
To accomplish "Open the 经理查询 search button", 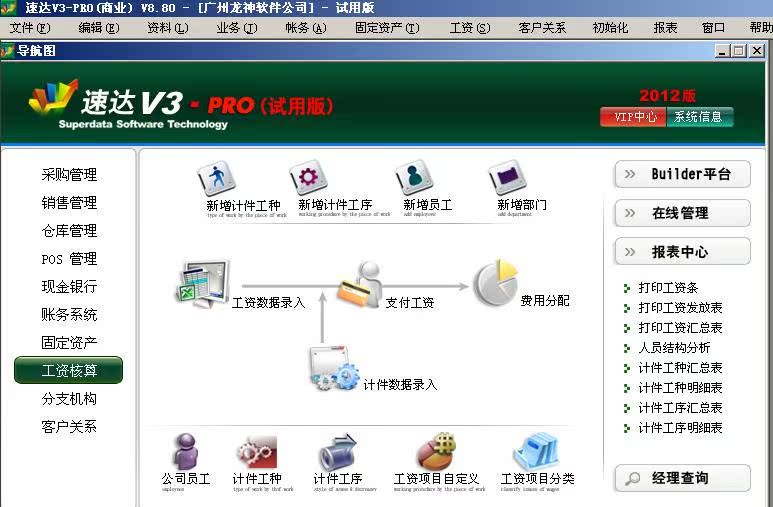I will coord(683,478).
